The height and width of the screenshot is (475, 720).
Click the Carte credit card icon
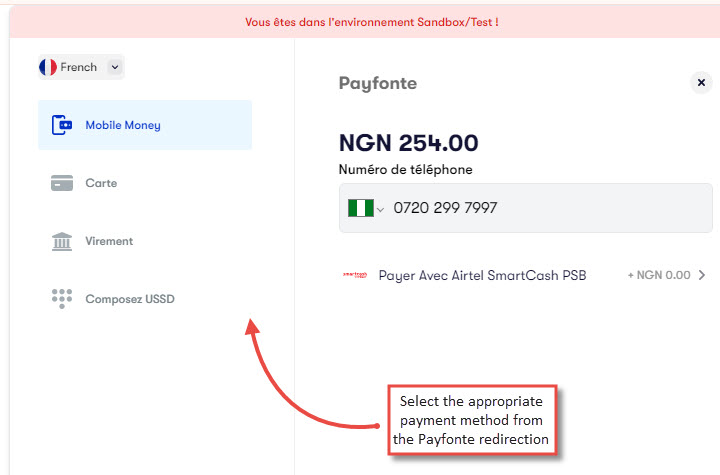pos(62,183)
